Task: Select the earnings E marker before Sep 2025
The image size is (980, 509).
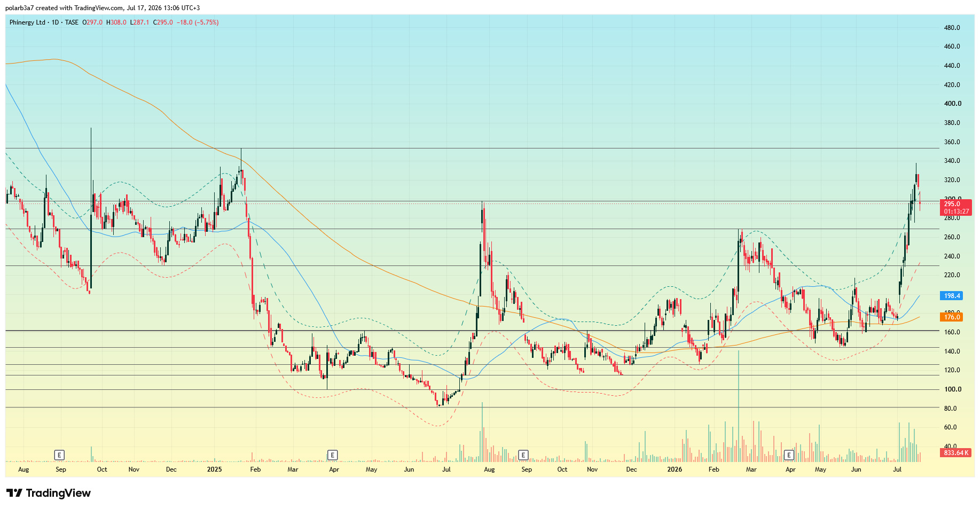Action: pos(523,455)
